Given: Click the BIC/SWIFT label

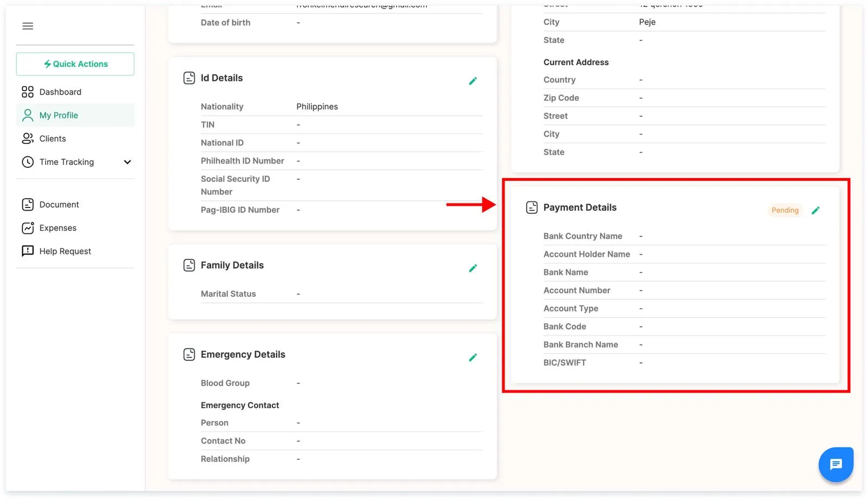Looking at the screenshot, I should coord(565,363).
